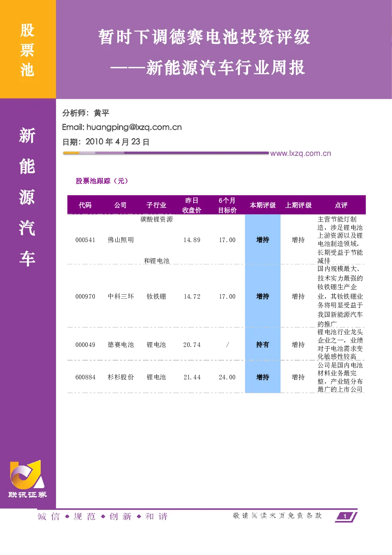Click the 创新 motto word in footer
The image size is (392, 555).
pos(121,516)
